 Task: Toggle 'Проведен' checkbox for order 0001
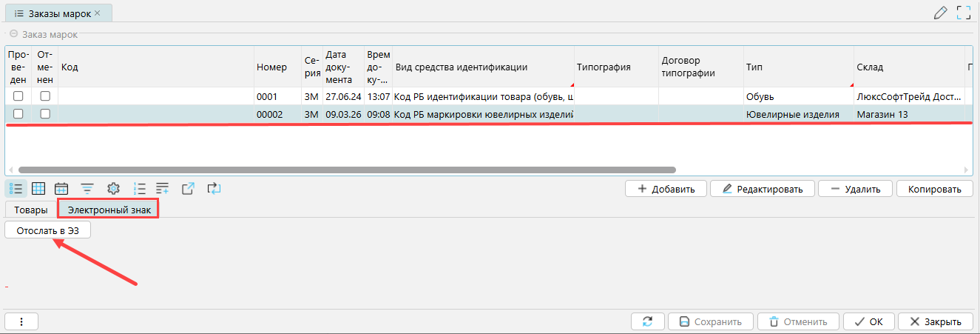(18, 96)
